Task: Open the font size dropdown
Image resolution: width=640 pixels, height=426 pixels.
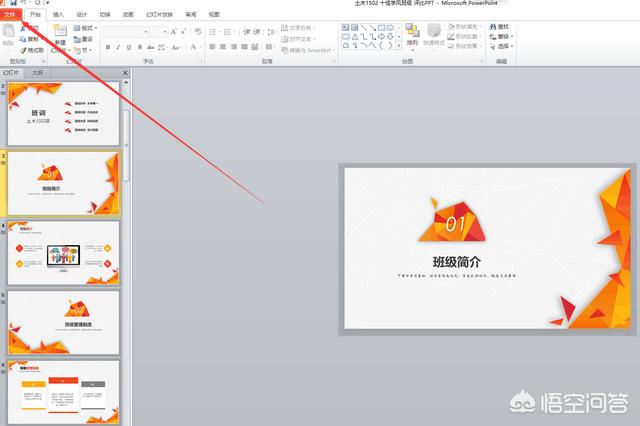Action: click(x=165, y=32)
